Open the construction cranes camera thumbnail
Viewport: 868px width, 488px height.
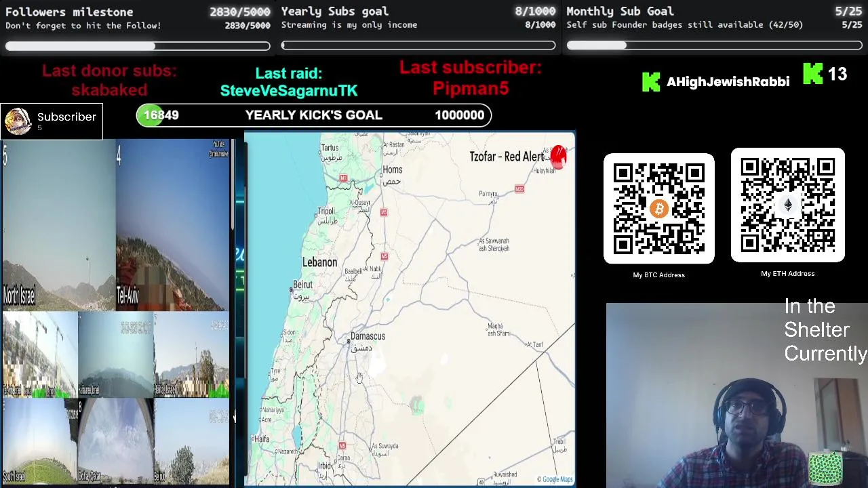click(x=39, y=354)
